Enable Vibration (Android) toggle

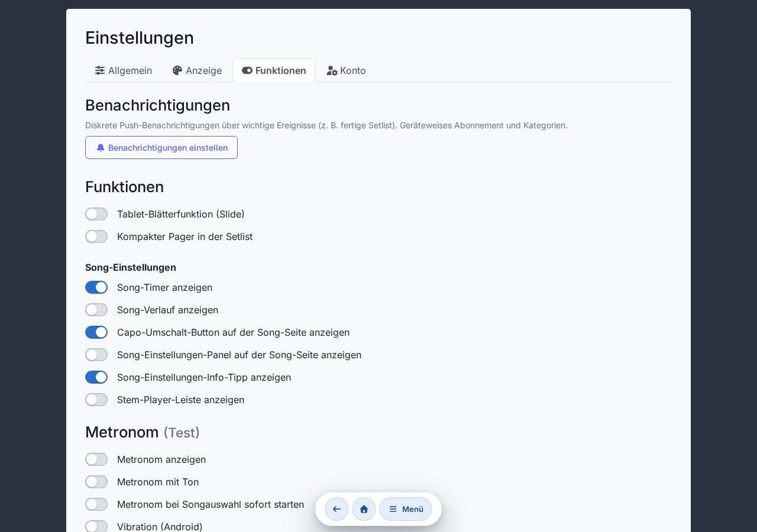coord(96,527)
